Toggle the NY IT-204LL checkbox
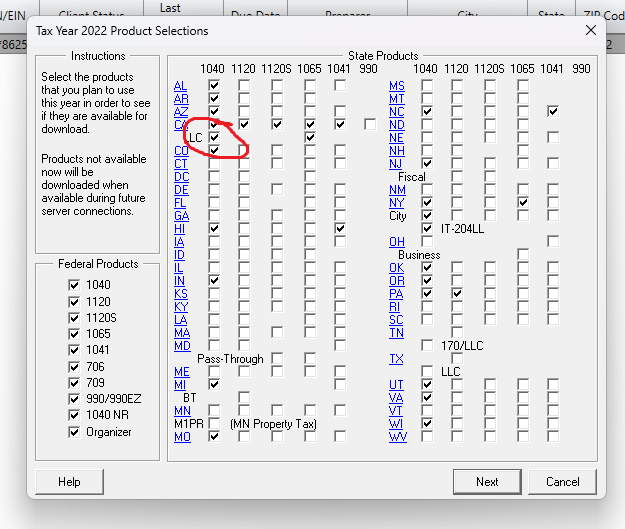Image resolution: width=625 pixels, height=529 pixels. tap(428, 228)
